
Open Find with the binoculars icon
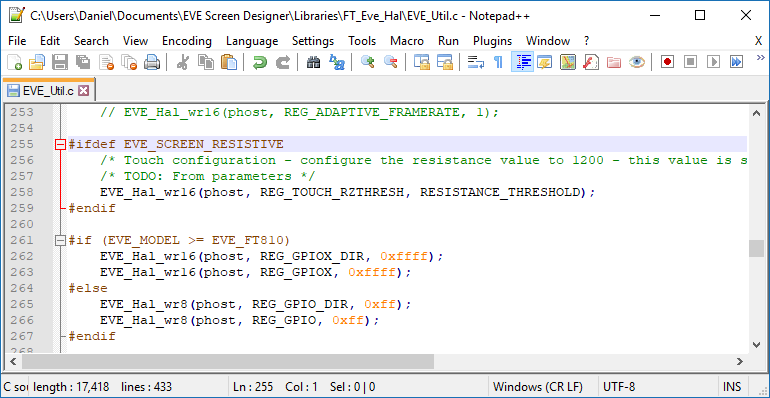[x=313, y=62]
